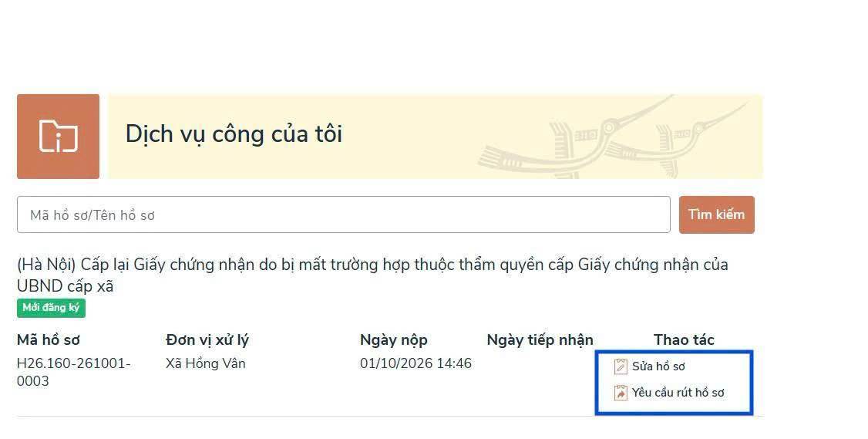Click the Ngày tiếp nhận column header

[540, 339]
